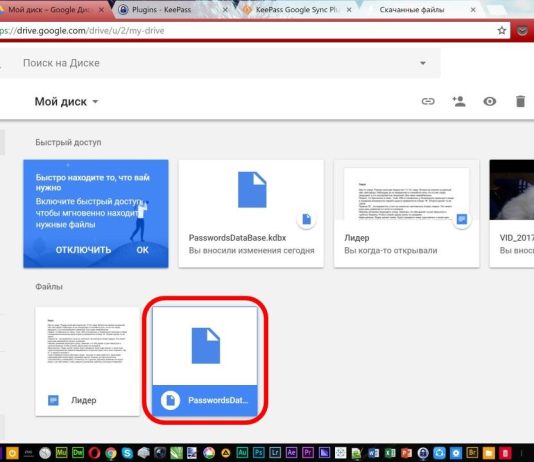The width and height of the screenshot is (534, 462).
Task: Open the share with people icon
Action: tap(459, 101)
